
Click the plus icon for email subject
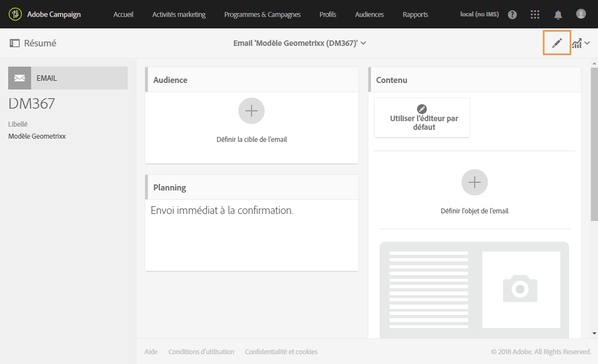pos(475,182)
